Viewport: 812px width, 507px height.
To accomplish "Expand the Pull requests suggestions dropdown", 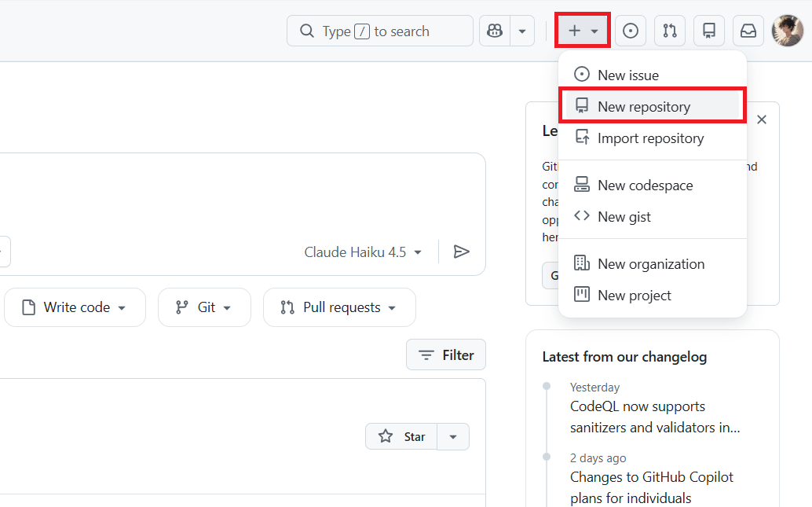I will (339, 307).
